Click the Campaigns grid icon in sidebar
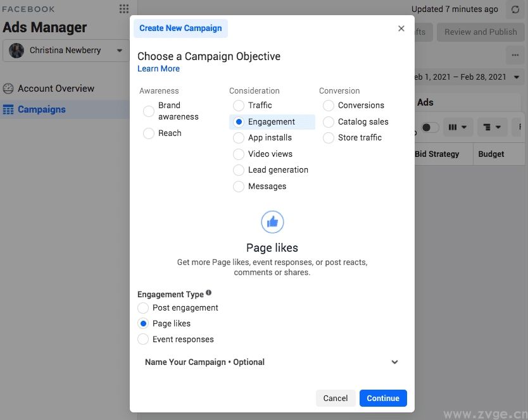Image resolution: width=528 pixels, height=420 pixels. pyautogui.click(x=8, y=109)
